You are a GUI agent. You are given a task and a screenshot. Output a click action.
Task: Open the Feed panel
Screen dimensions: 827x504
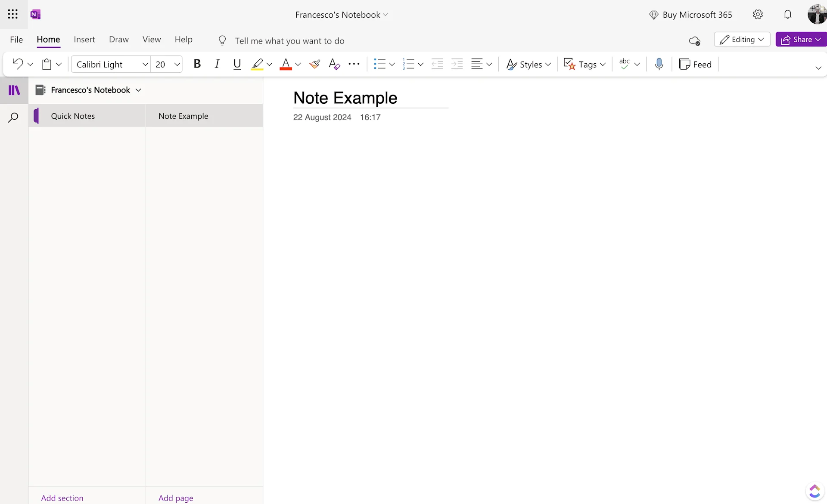695,64
